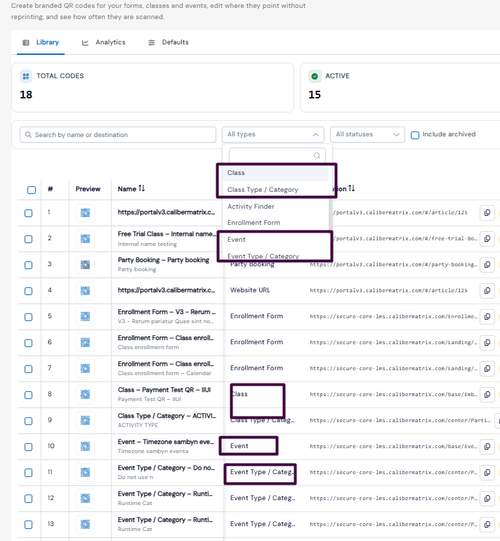This screenshot has height=541, width=500.
Task: Copy the destination URL in row 1
Action: (x=487, y=213)
